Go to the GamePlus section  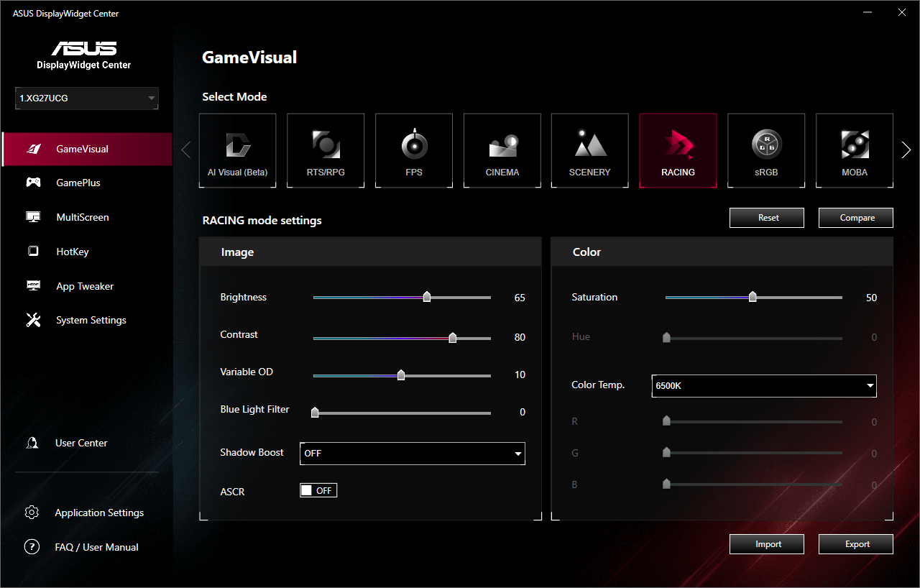[78, 183]
